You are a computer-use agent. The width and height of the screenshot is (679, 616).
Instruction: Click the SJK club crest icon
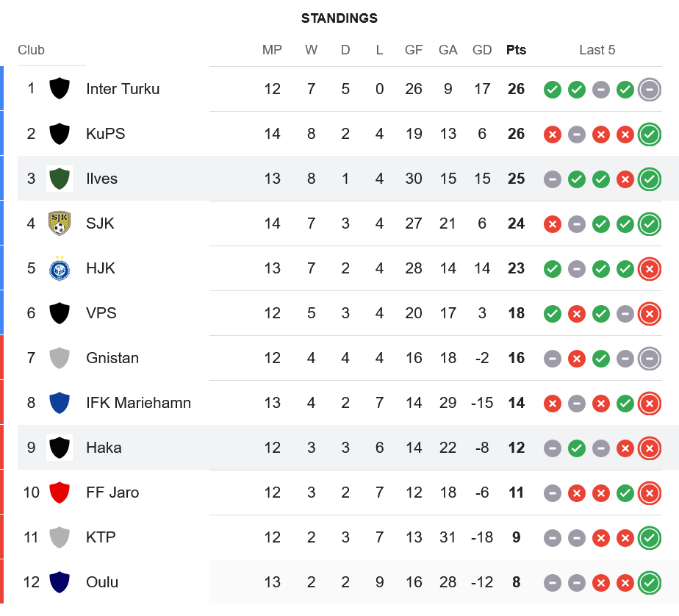[59, 223]
